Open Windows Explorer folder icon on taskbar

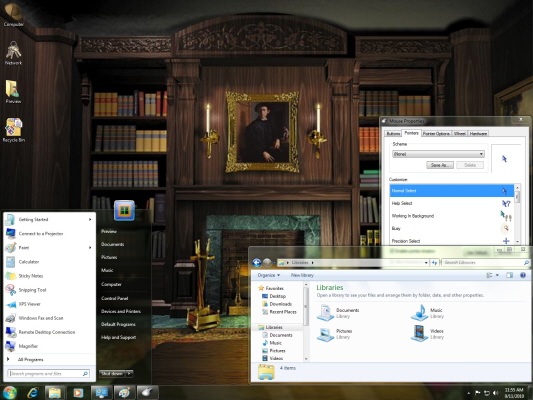click(54, 393)
